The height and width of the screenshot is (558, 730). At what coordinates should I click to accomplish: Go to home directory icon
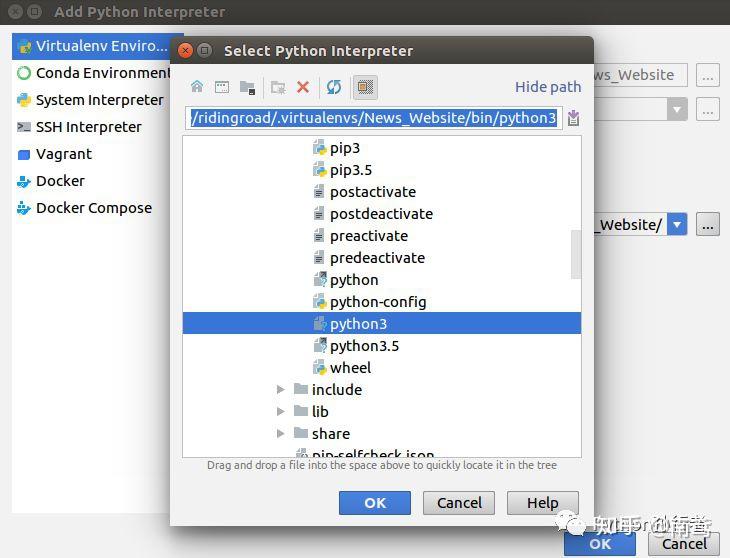tap(197, 87)
